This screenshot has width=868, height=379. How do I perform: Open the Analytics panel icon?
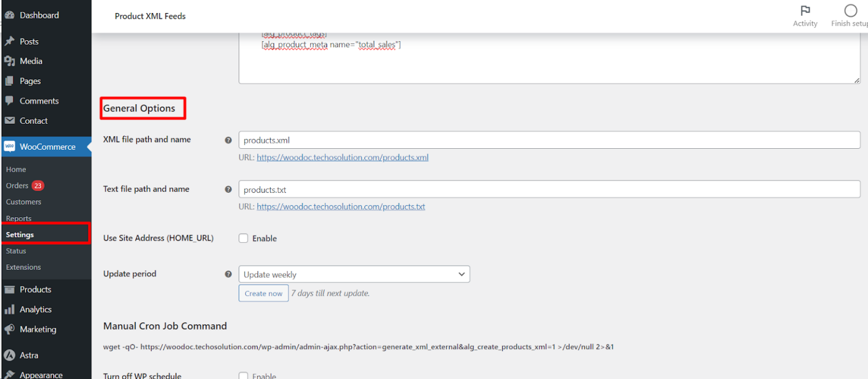[10, 309]
